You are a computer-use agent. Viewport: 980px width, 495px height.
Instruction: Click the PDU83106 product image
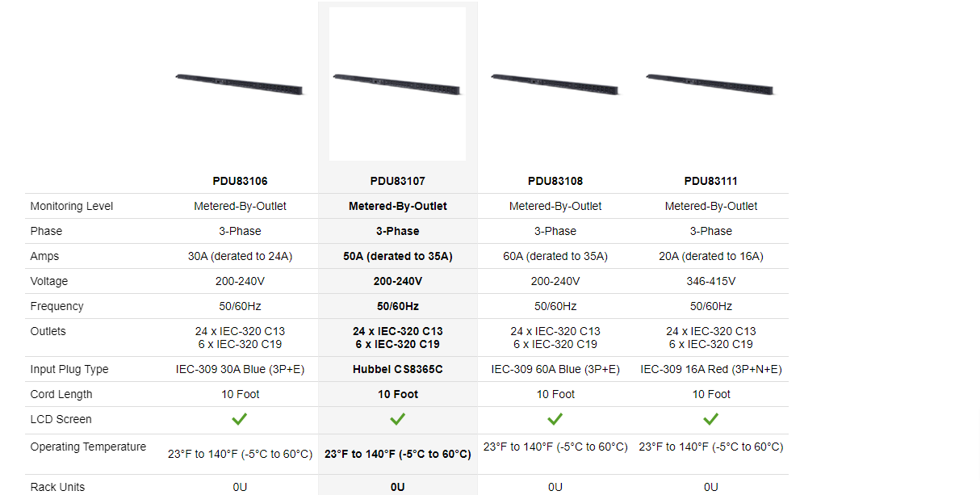[239, 82]
